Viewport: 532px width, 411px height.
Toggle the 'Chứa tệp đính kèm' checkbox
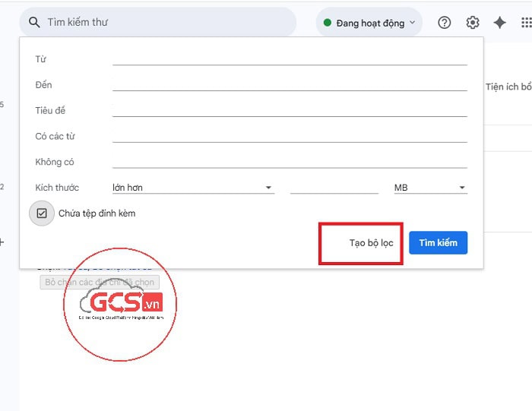click(42, 213)
